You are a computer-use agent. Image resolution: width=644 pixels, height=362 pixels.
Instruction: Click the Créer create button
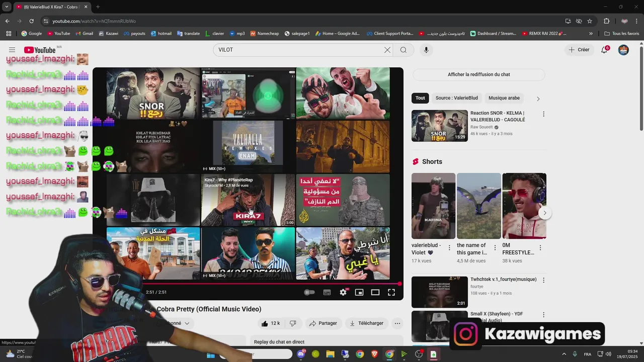click(x=579, y=50)
